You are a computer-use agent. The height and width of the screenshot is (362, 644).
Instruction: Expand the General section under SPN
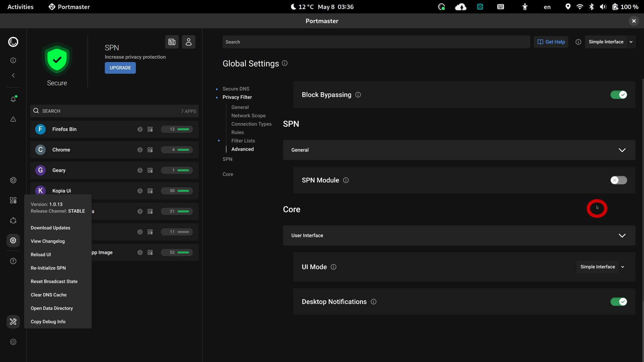click(622, 150)
